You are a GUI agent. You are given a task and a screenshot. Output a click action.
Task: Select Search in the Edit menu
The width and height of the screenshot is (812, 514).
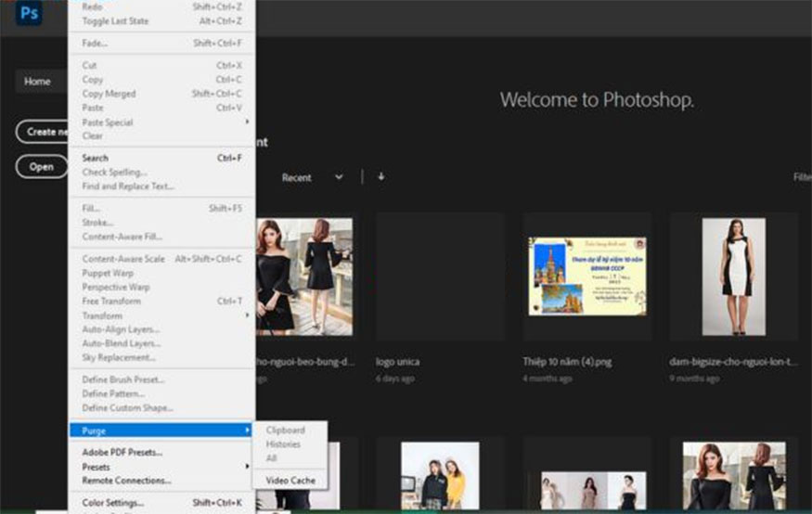[x=95, y=159]
